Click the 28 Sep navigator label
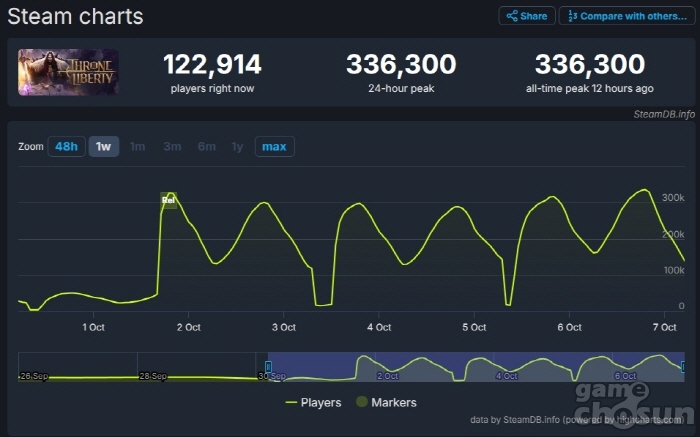This screenshot has width=700, height=437. (x=153, y=376)
